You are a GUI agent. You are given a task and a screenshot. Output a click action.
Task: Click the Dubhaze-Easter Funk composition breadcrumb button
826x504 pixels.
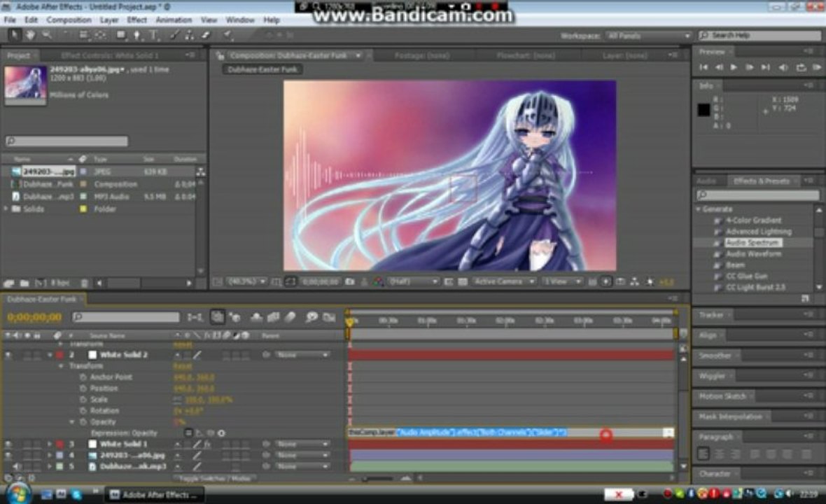click(262, 69)
